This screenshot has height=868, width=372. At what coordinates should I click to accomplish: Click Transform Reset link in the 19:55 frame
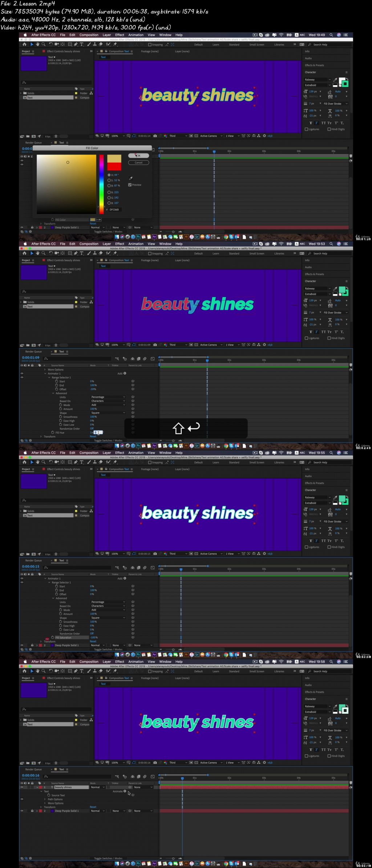(93, 641)
